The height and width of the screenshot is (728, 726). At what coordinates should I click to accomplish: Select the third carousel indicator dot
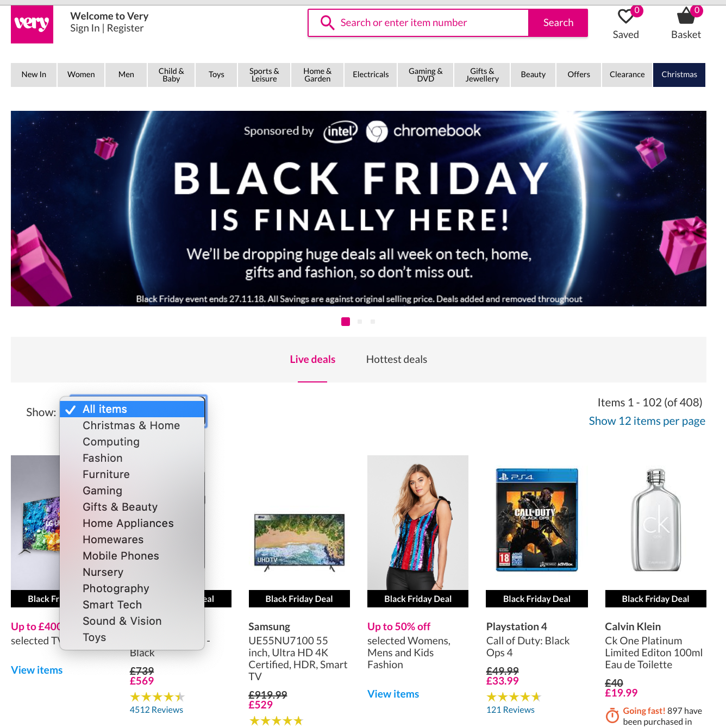(373, 322)
